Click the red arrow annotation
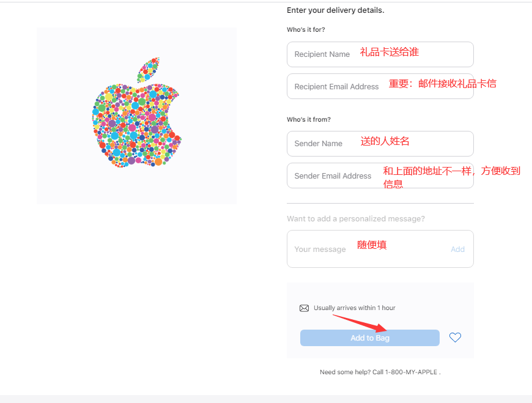 pos(358,322)
